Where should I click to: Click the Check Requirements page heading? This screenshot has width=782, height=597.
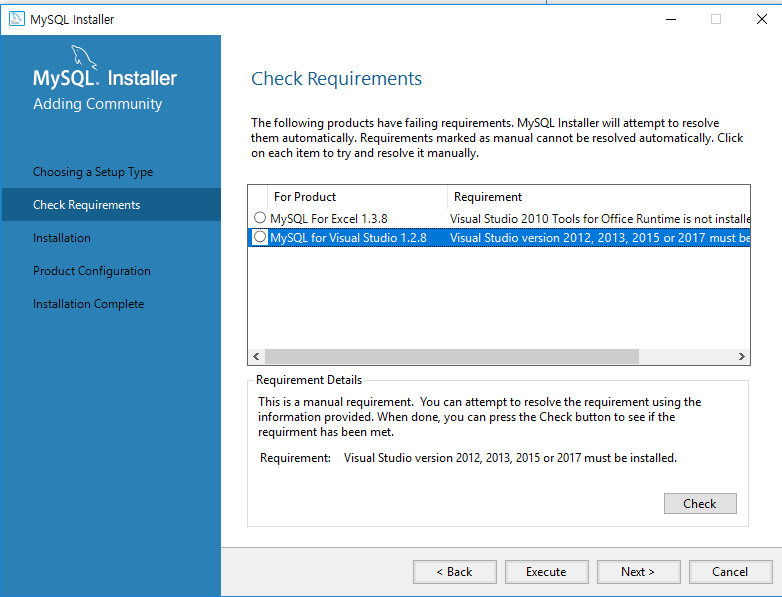(x=336, y=79)
